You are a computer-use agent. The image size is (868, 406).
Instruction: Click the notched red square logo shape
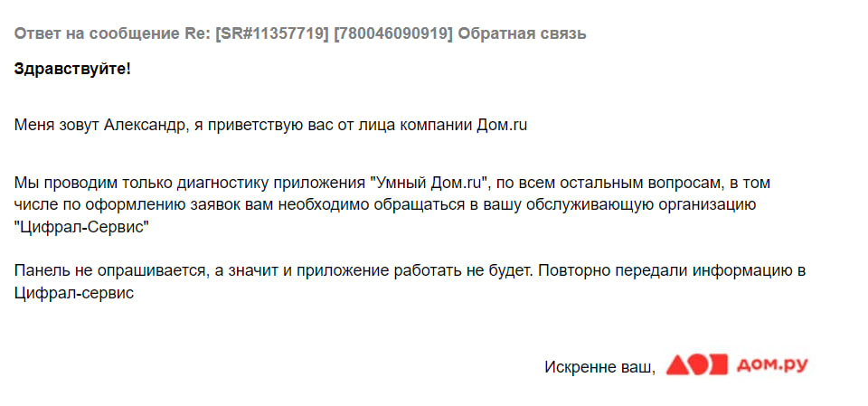(717, 365)
